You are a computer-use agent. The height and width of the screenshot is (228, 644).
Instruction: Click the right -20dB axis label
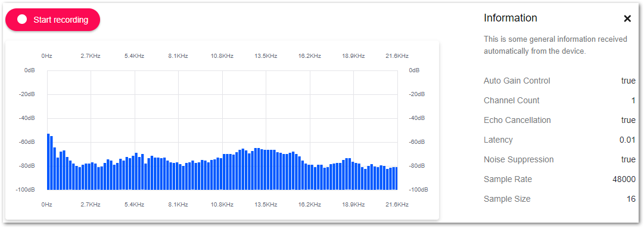(417, 94)
